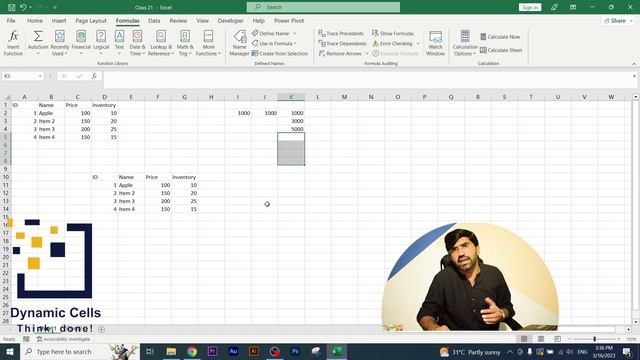This screenshot has width=640, height=360.
Task: Open the File menu
Action: tap(11, 20)
